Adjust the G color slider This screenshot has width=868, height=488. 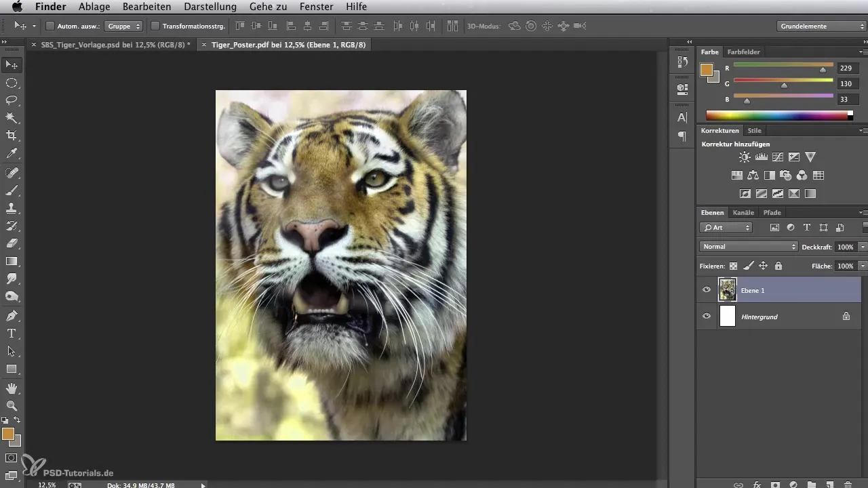[784, 85]
